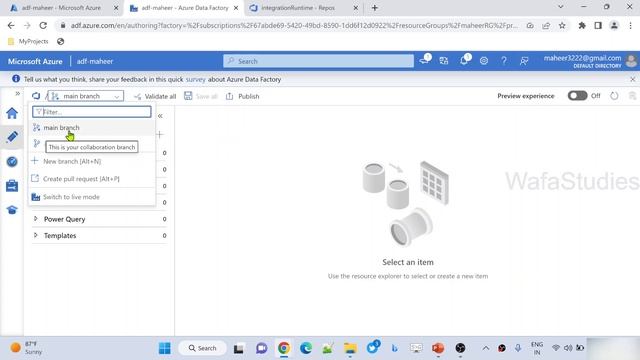Open the survey link

[x=196, y=79]
